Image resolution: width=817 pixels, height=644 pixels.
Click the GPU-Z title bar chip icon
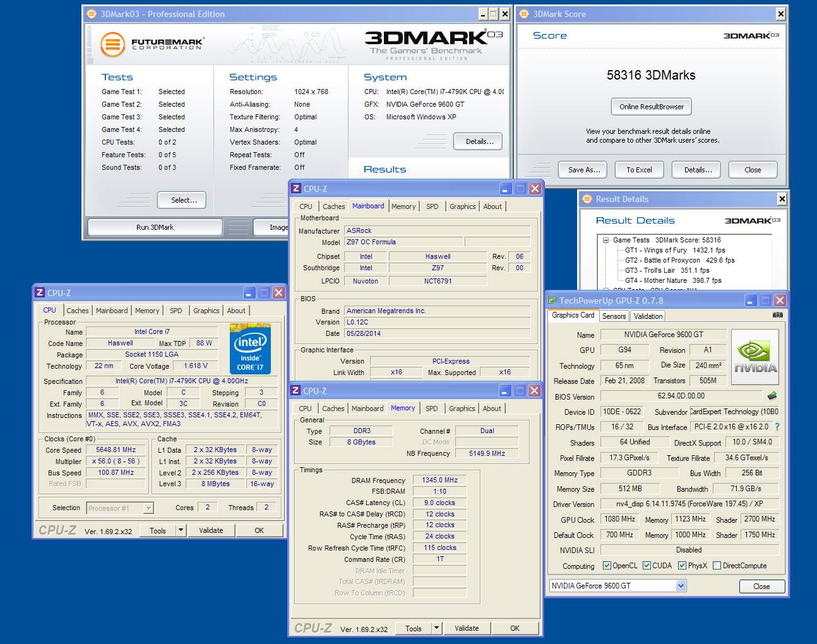pos(552,301)
